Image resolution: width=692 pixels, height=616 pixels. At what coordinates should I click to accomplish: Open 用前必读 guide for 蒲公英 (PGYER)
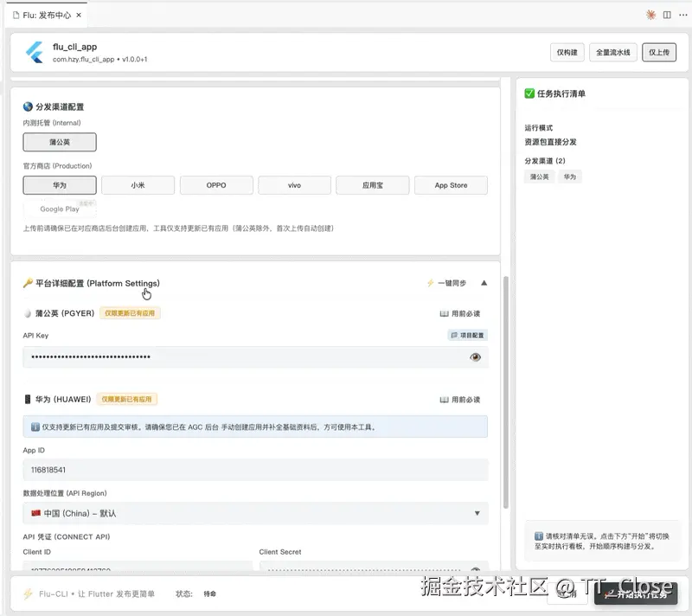[460, 313]
